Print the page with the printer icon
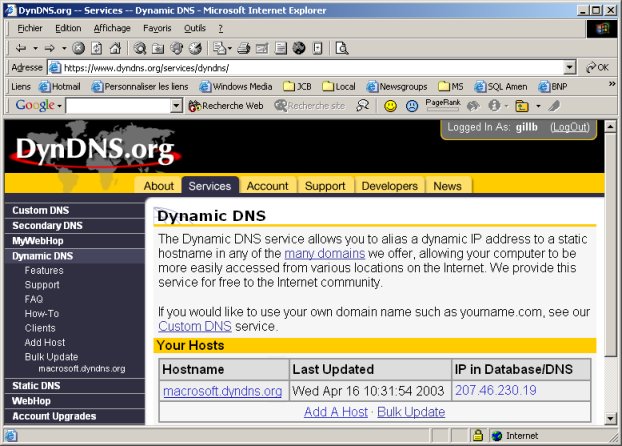The width and height of the screenshot is (622, 446). point(244,48)
